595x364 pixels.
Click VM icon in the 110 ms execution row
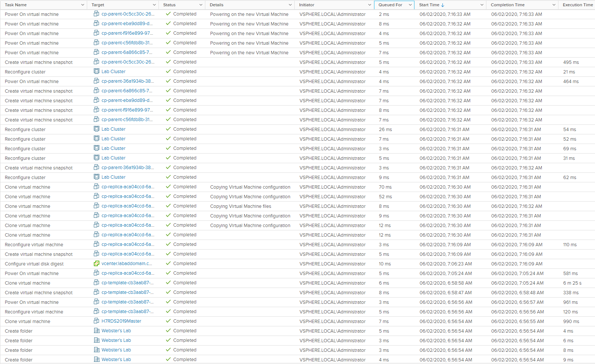[x=96, y=244]
